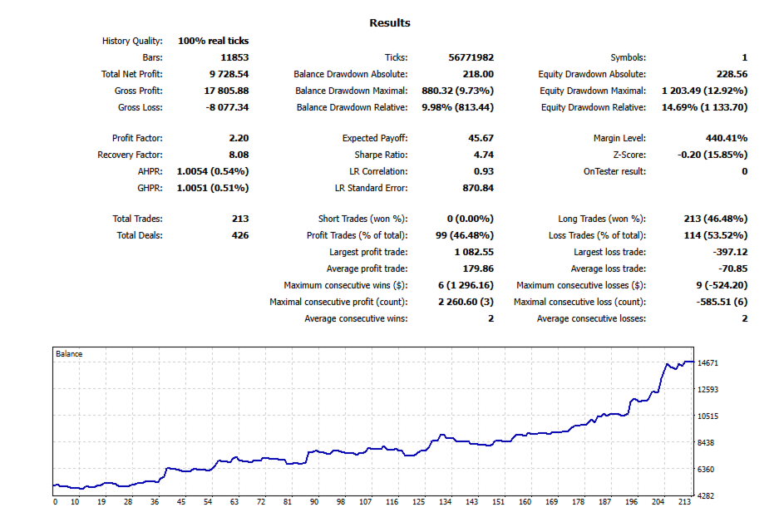Click Equity Drawdown Relative value 14.69% (1 133.70)
784x532 pixels.
tap(704, 107)
